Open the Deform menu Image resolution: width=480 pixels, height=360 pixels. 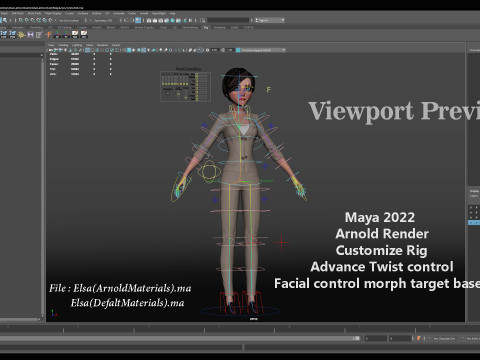pyautogui.click(x=97, y=13)
